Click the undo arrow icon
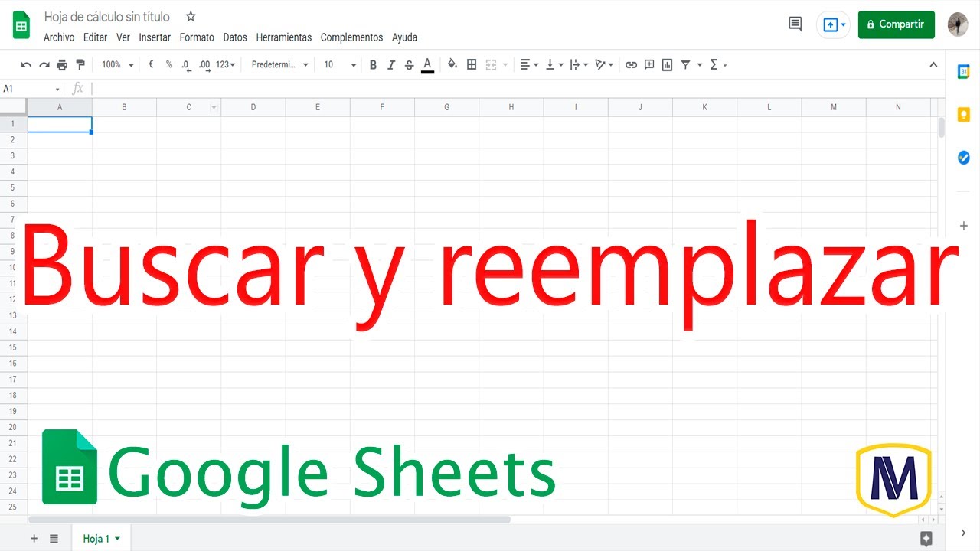Image resolution: width=980 pixels, height=551 pixels. 26,65
